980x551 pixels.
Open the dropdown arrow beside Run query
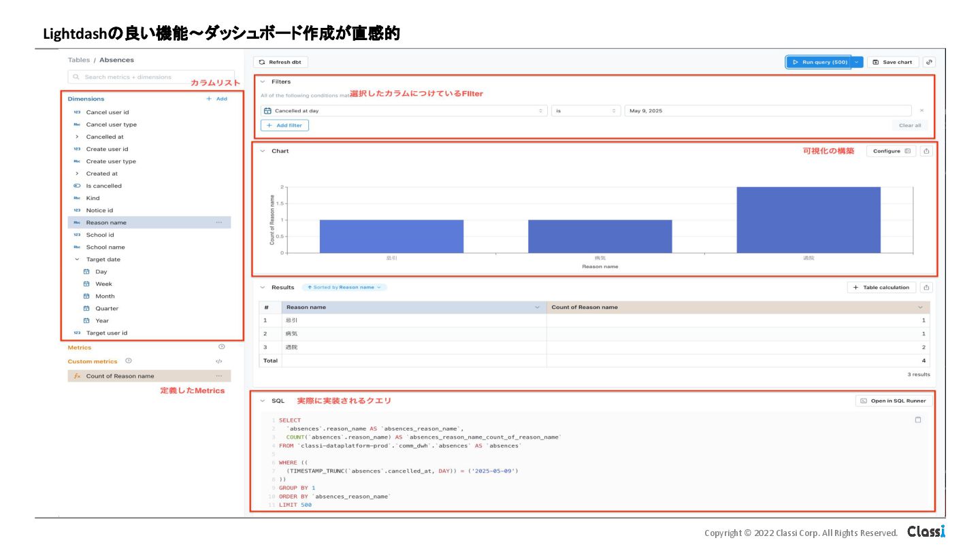click(x=857, y=62)
